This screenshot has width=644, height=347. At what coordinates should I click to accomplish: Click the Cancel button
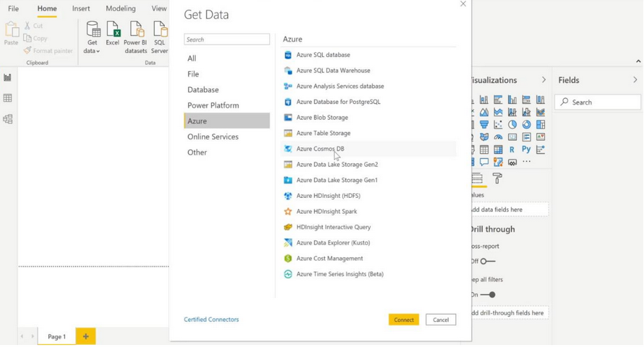(440, 320)
